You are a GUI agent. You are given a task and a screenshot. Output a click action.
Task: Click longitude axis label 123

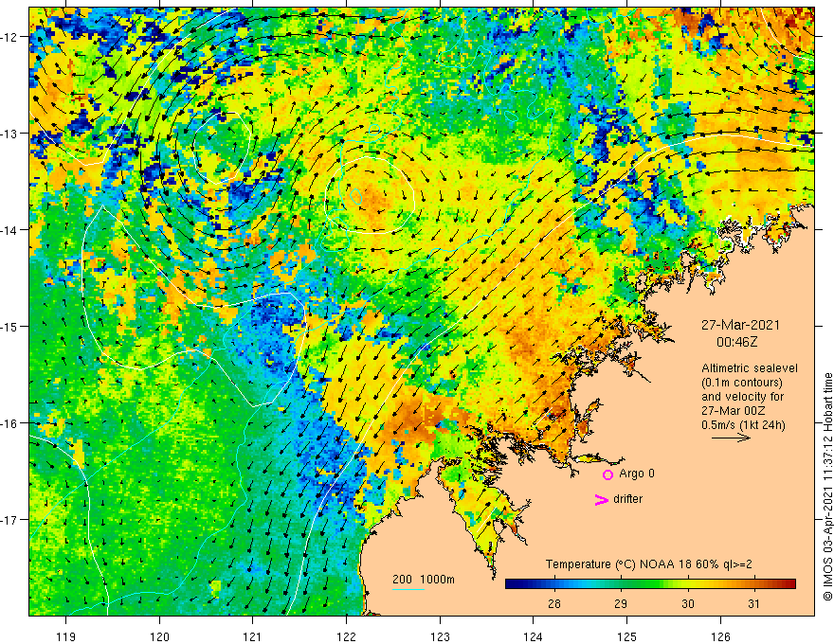coord(440,636)
